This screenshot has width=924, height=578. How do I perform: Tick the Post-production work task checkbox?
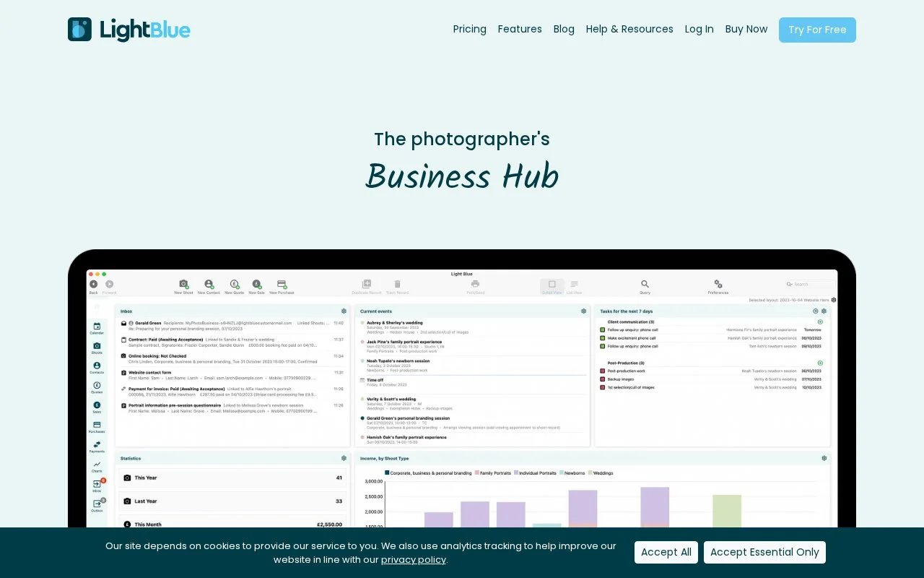(x=603, y=371)
